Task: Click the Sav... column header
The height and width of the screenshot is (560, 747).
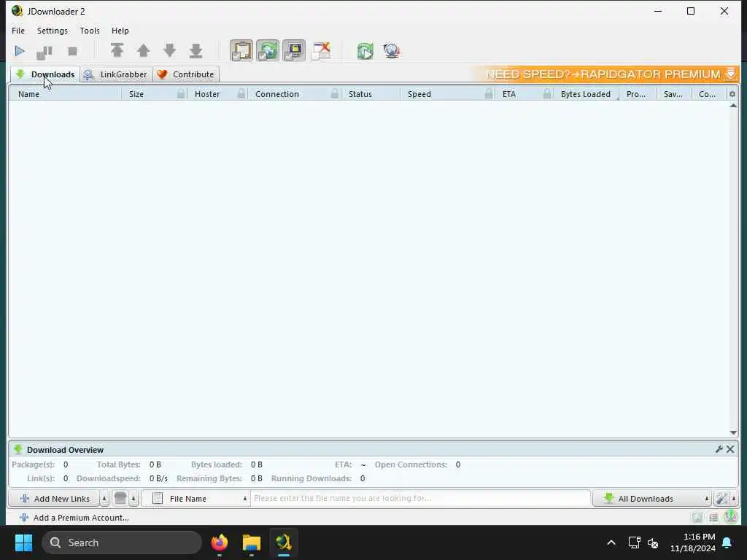Action: pyautogui.click(x=673, y=94)
